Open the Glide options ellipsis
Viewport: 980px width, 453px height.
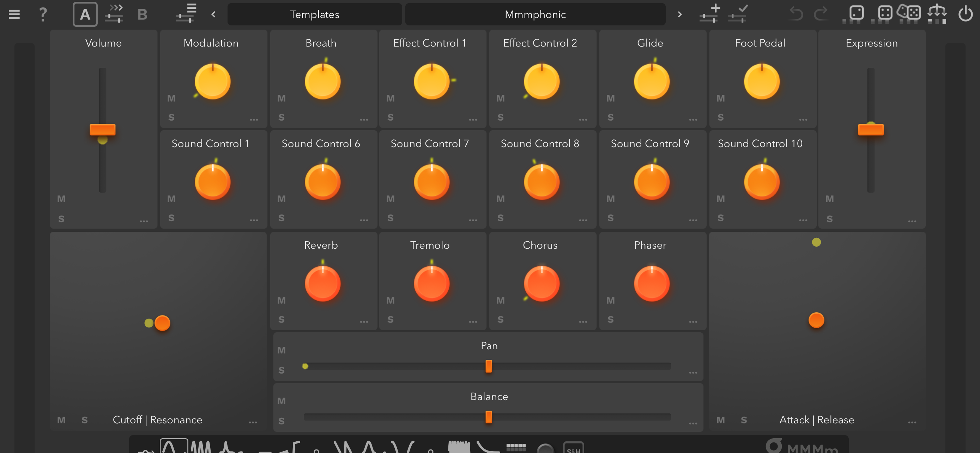[x=693, y=120]
